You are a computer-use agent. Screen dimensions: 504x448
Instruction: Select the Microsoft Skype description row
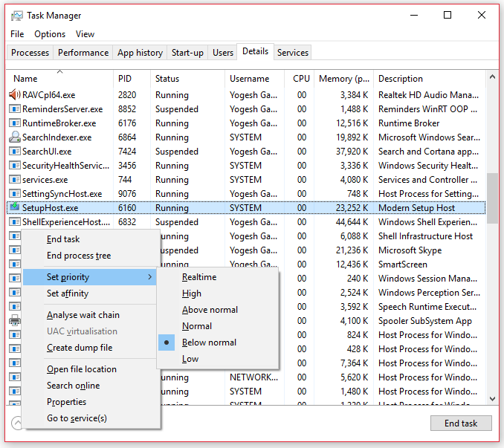(410, 250)
